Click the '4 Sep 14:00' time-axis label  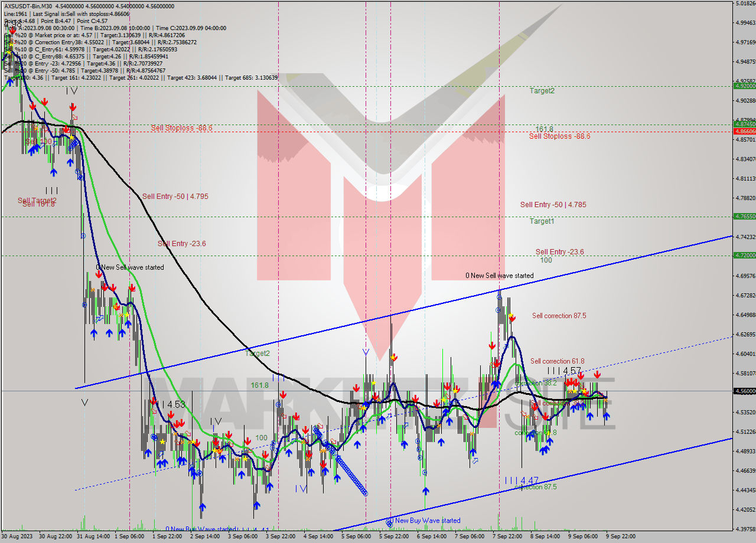(x=318, y=537)
